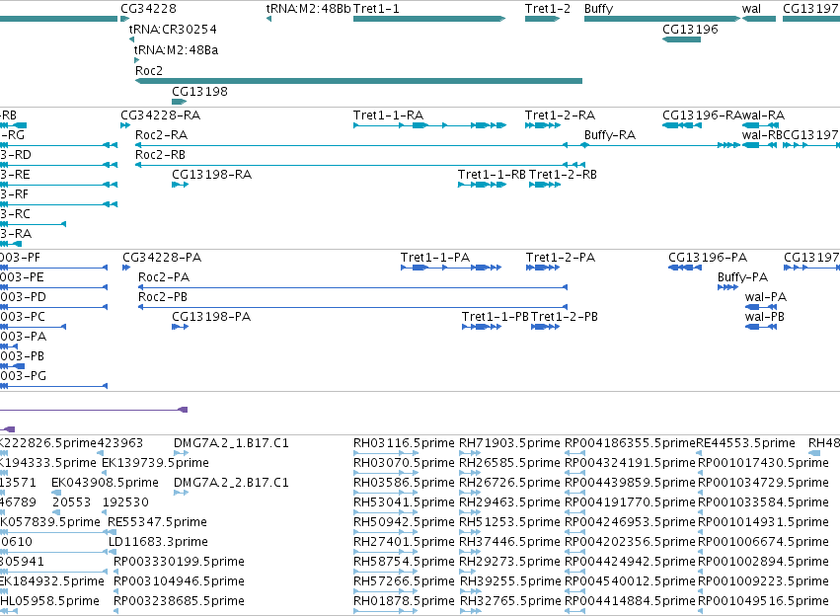The width and height of the screenshot is (840, 616).
Task: Open the Buffy-RA transcript label
Action: tap(610, 135)
